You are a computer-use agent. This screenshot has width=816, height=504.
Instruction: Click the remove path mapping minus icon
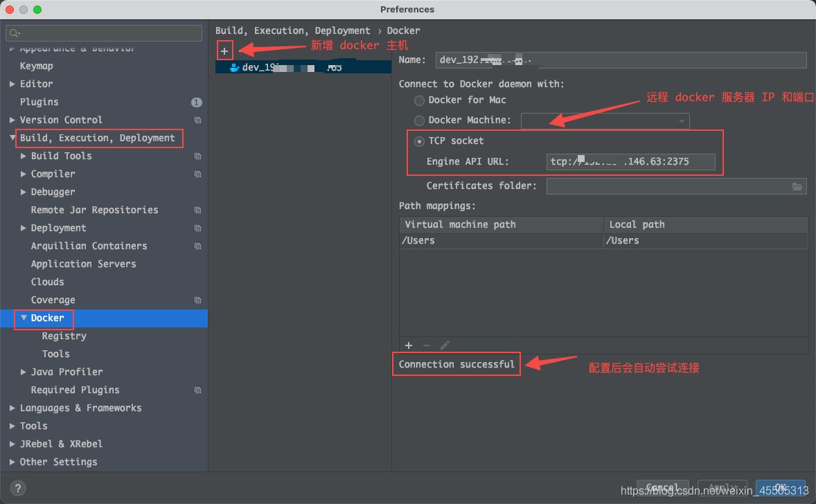[427, 345]
